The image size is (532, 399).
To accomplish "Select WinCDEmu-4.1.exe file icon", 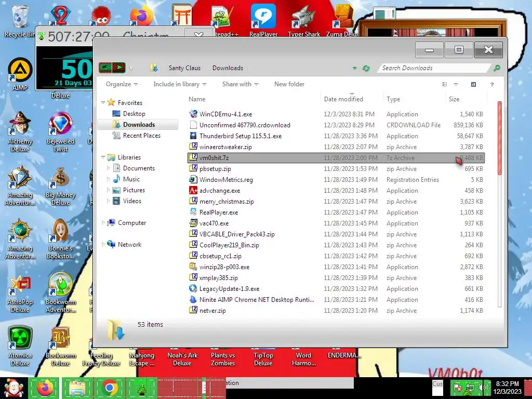I will click(193, 114).
